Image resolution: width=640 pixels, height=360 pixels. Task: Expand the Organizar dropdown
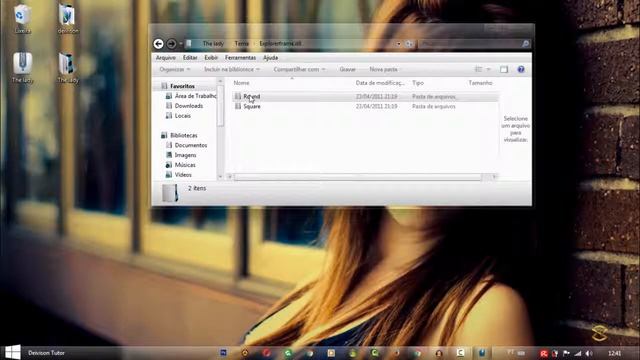175,69
